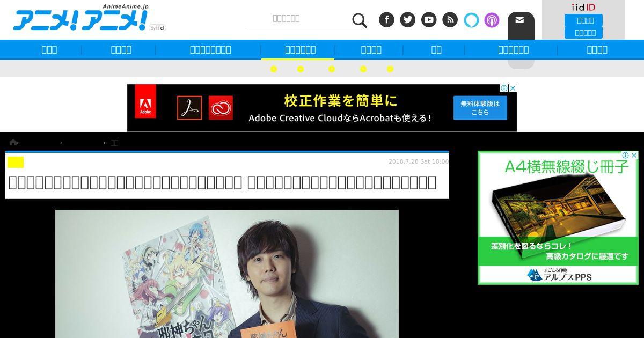This screenshot has height=338, width=644.
Task: Click the last item in blue navigation bar
Action: [x=597, y=49]
